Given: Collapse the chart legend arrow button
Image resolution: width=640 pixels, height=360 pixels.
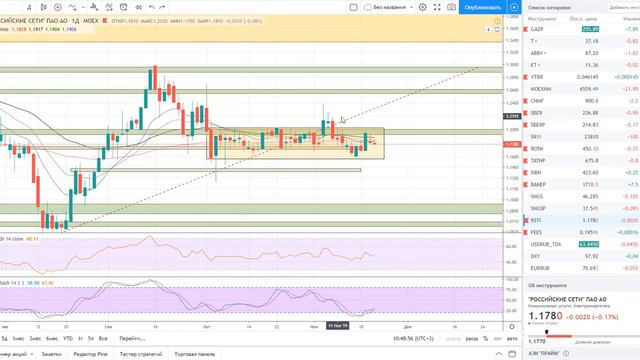Looking at the screenshot, I should pyautogui.click(x=489, y=29).
